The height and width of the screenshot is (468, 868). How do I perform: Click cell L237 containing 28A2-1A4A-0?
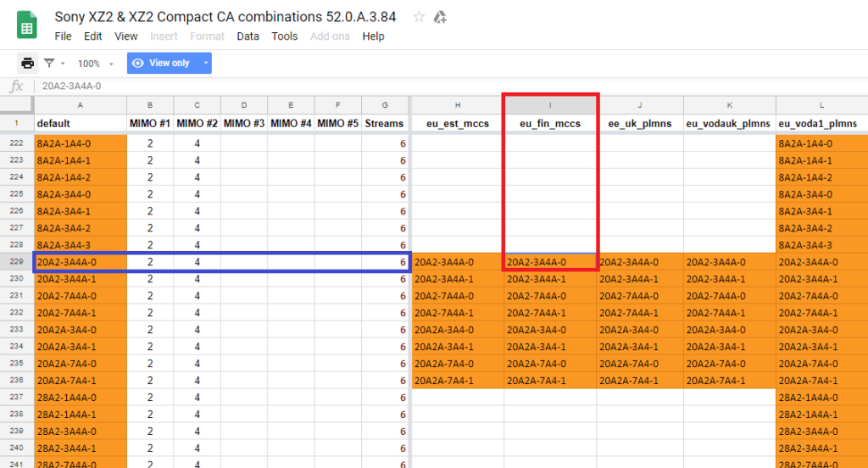point(821,398)
